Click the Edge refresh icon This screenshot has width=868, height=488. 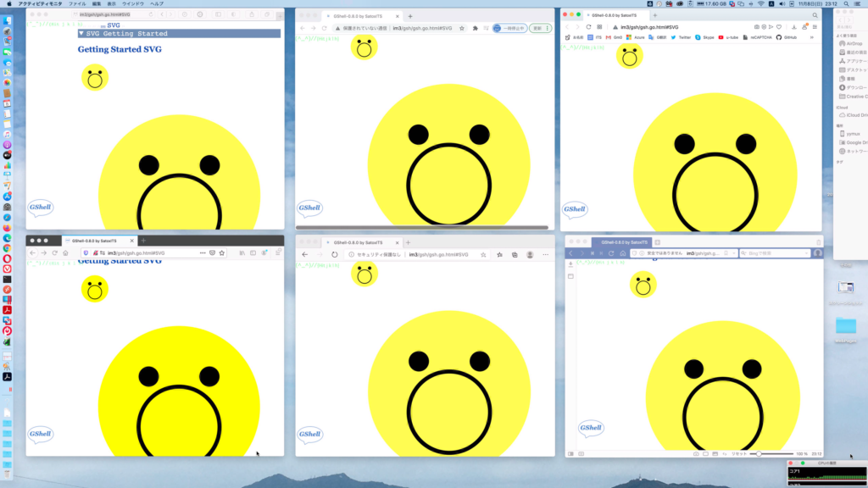(x=335, y=254)
